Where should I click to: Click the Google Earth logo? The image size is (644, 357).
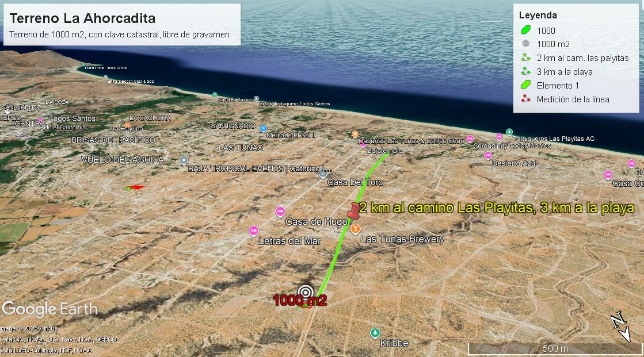(x=49, y=309)
